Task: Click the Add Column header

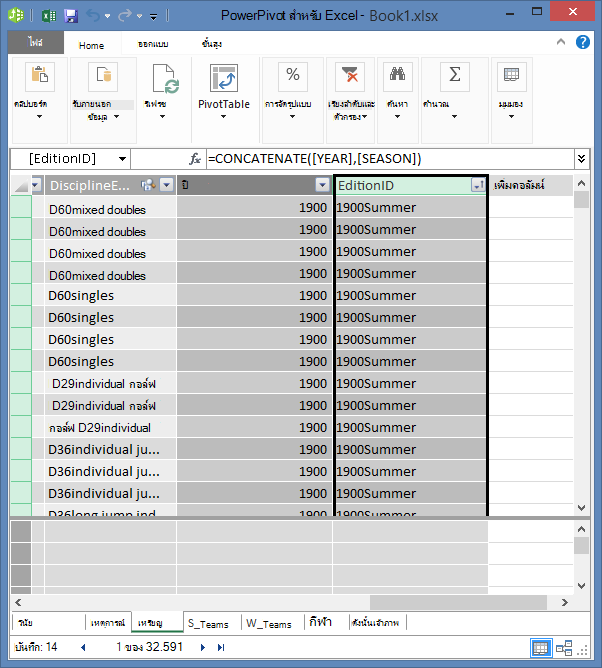Action: 530,185
